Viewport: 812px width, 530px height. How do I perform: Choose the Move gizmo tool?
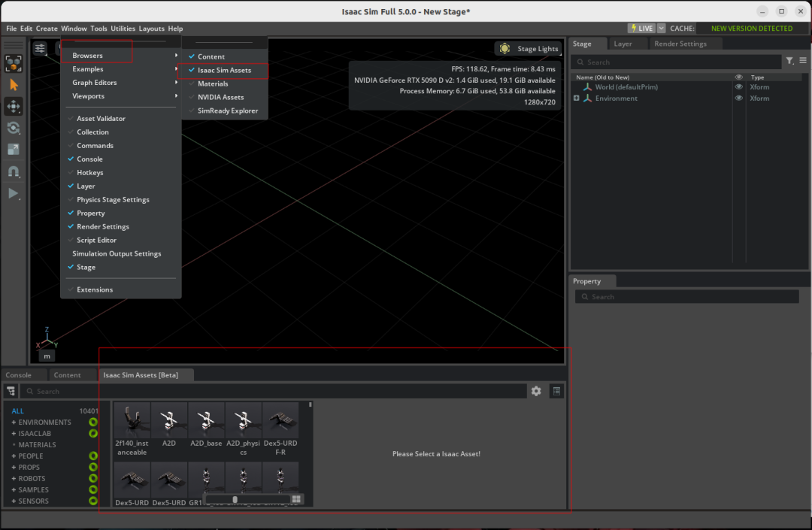[14, 107]
